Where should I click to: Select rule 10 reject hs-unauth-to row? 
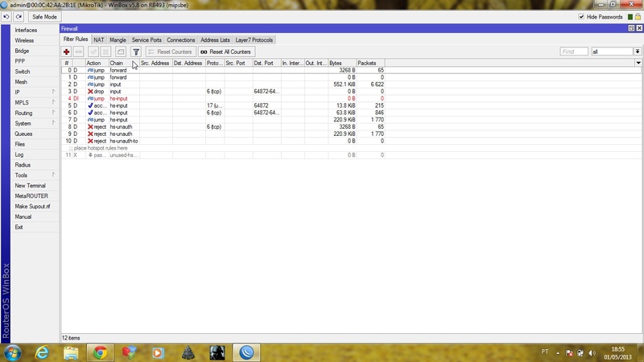(224, 141)
